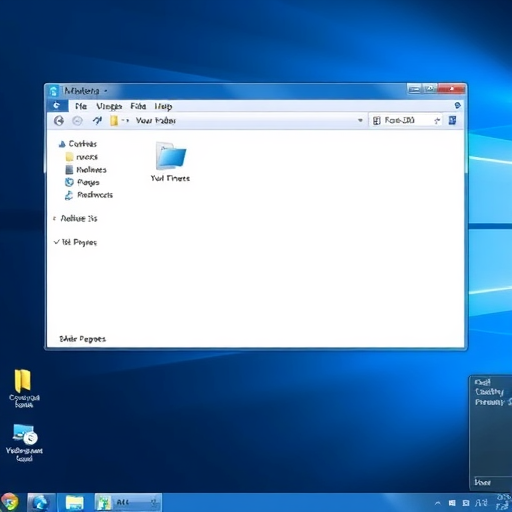Expand the address bar dropdown arrow
This screenshot has height=512, width=512.
[x=360, y=120]
